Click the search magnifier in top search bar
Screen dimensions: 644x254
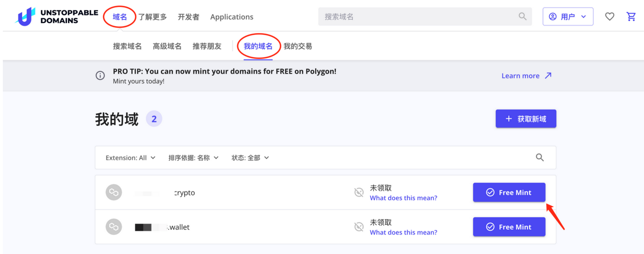[x=522, y=17]
